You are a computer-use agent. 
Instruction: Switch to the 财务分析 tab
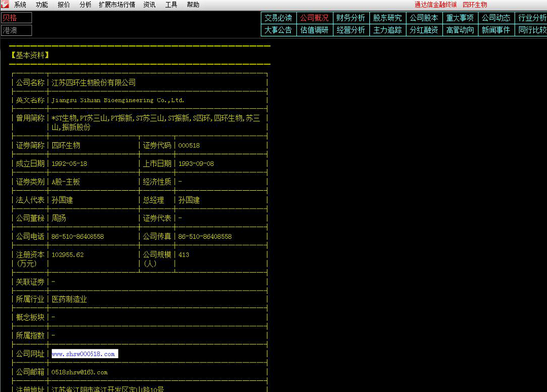tap(351, 18)
